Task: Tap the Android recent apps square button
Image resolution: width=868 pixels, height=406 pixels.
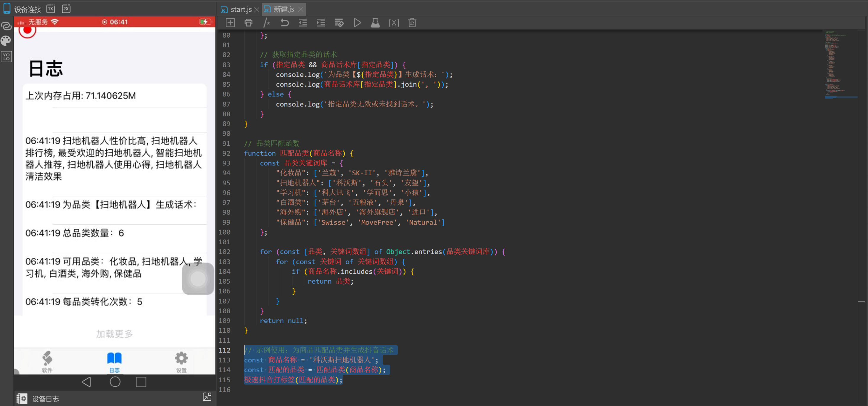Action: pos(141,382)
